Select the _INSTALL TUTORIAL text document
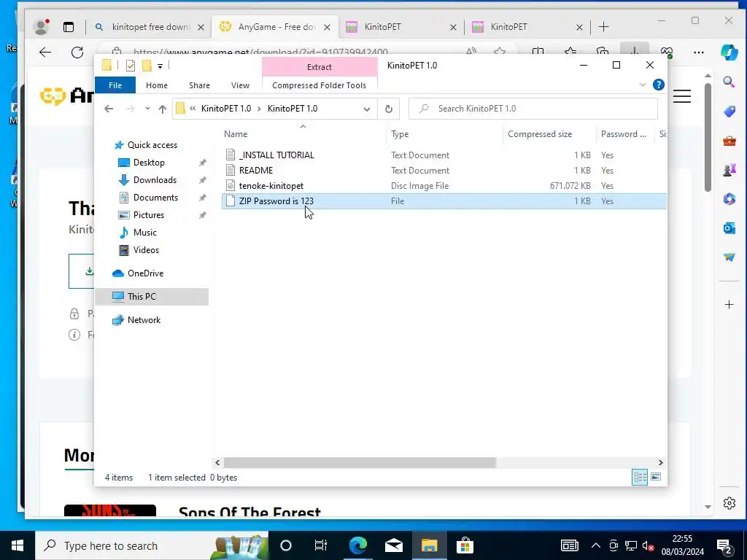Viewport: 747px width, 560px height. pyautogui.click(x=276, y=155)
